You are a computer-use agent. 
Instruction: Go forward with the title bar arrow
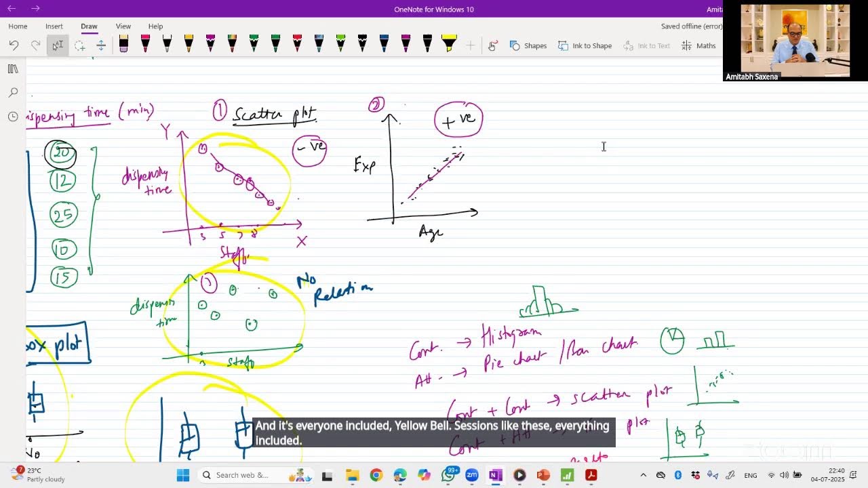[35, 9]
